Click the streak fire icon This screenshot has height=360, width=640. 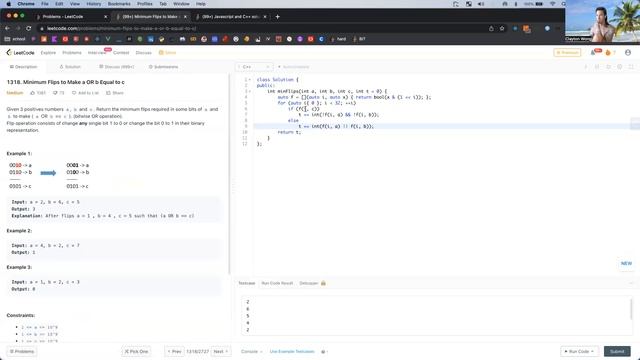pos(608,53)
